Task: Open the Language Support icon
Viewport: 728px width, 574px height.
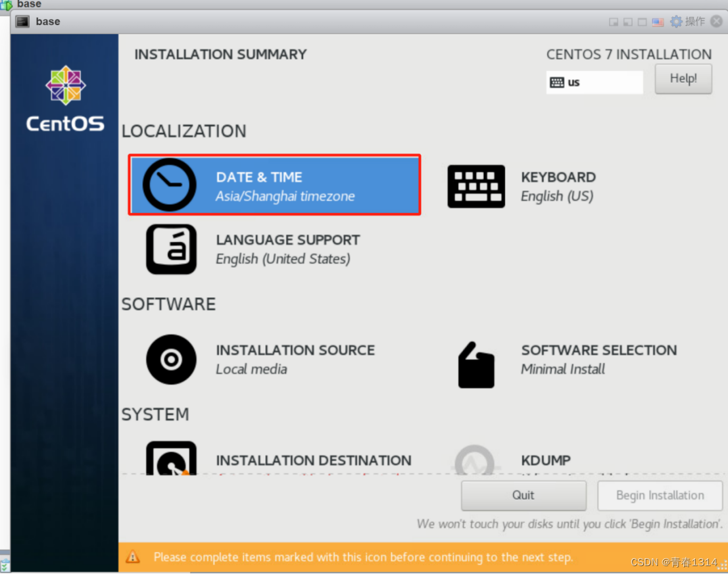Action: point(172,249)
